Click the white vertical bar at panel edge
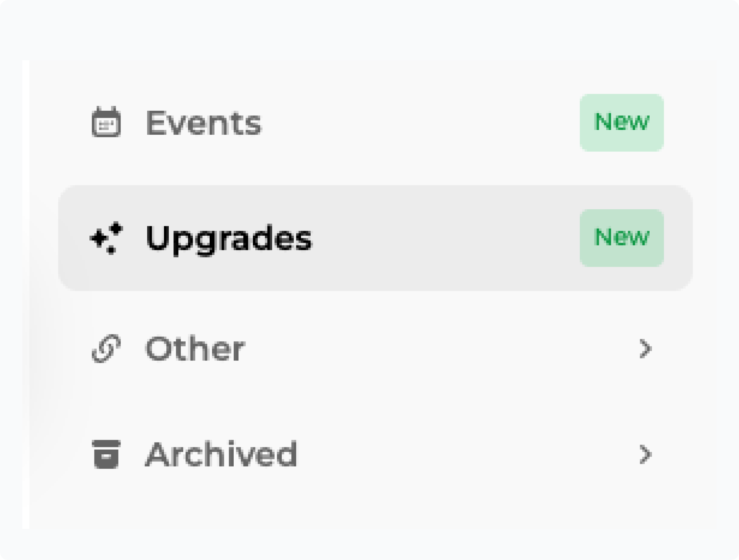This screenshot has height=560, width=739. point(26,295)
